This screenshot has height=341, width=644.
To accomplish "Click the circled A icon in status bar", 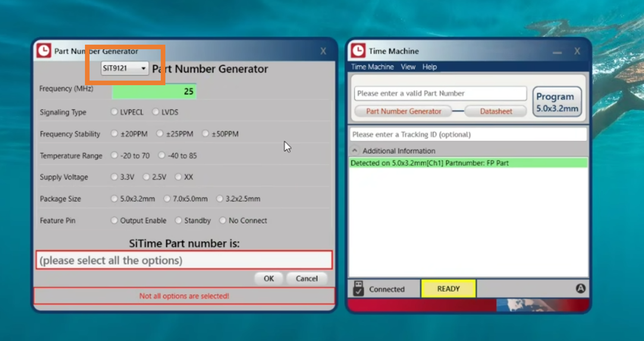I will point(581,288).
